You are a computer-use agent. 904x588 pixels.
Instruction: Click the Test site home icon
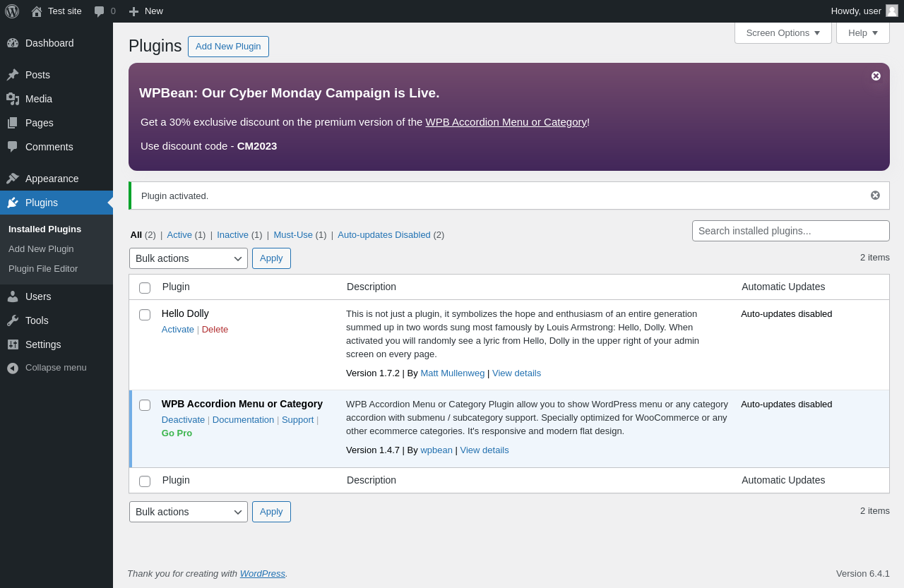pyautogui.click(x=37, y=11)
